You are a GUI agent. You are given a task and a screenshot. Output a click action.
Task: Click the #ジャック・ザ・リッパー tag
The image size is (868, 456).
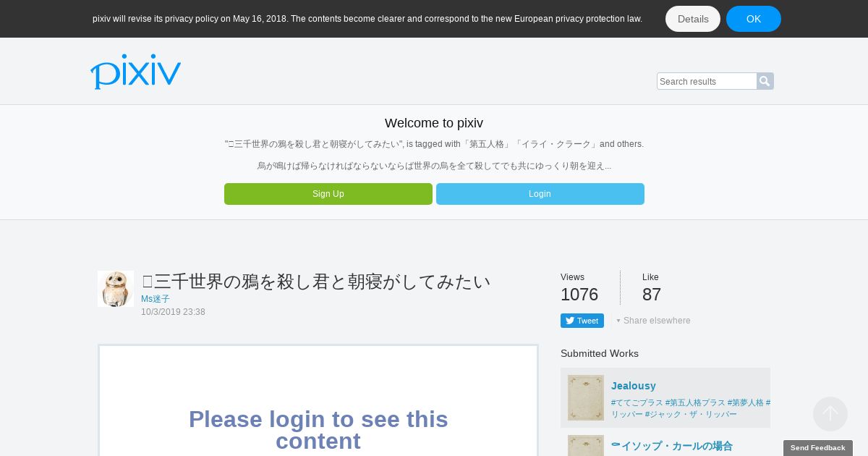pyautogui.click(x=691, y=414)
